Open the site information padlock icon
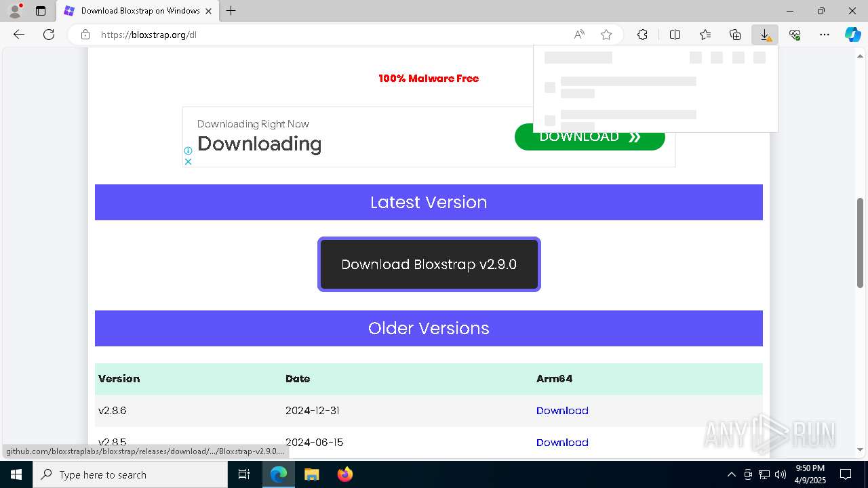868x488 pixels. pos(85,35)
